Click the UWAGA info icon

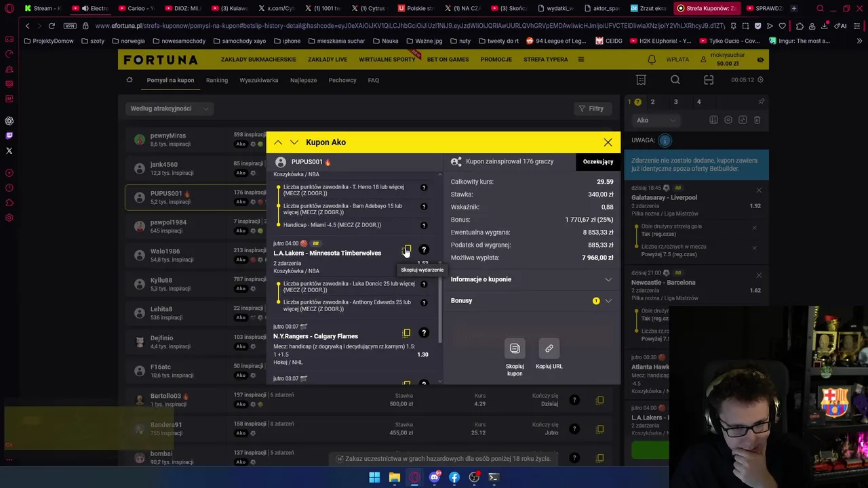(665, 140)
